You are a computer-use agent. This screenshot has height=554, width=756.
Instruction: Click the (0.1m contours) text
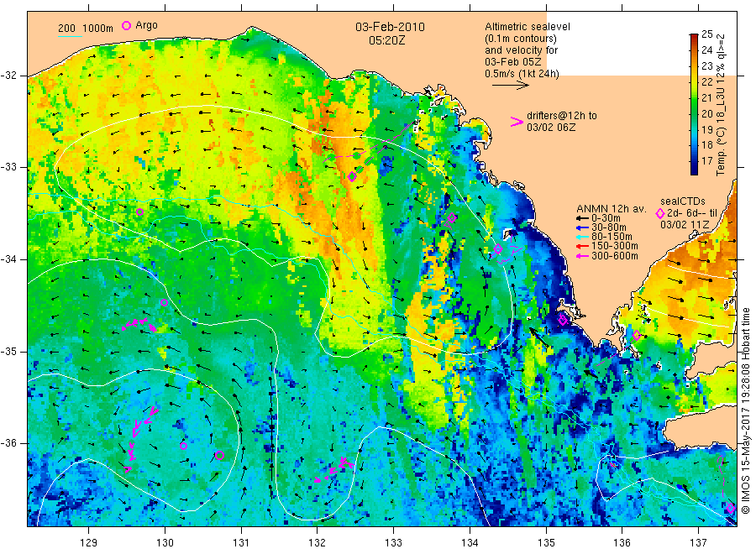click(521, 39)
